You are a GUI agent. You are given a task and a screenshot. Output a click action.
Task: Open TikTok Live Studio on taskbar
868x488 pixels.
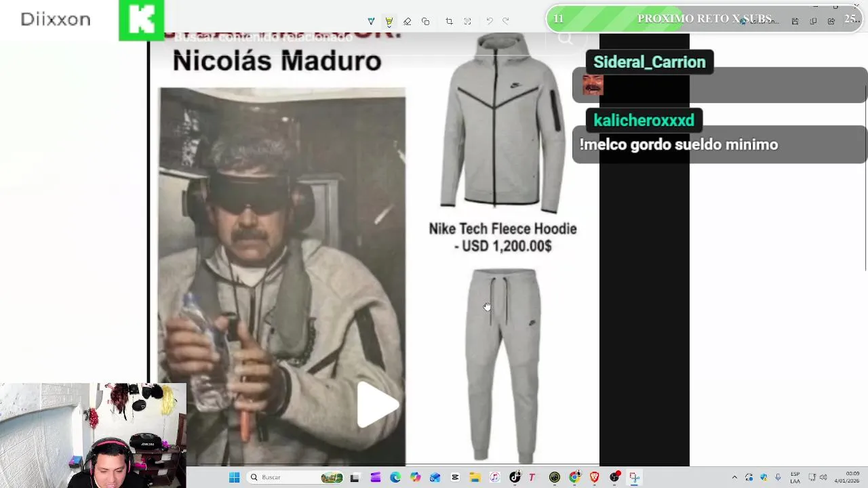(515, 477)
